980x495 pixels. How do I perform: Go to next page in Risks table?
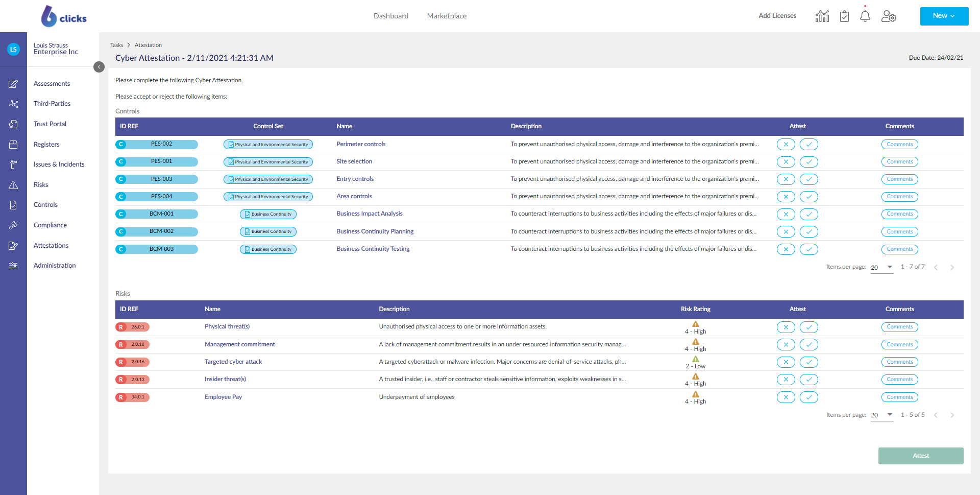[x=952, y=415]
